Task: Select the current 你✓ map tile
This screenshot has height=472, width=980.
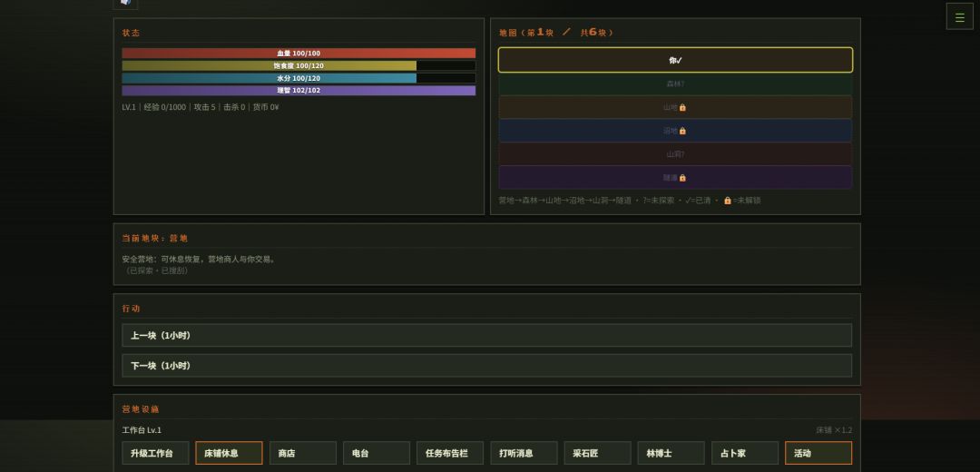Action: [x=675, y=60]
